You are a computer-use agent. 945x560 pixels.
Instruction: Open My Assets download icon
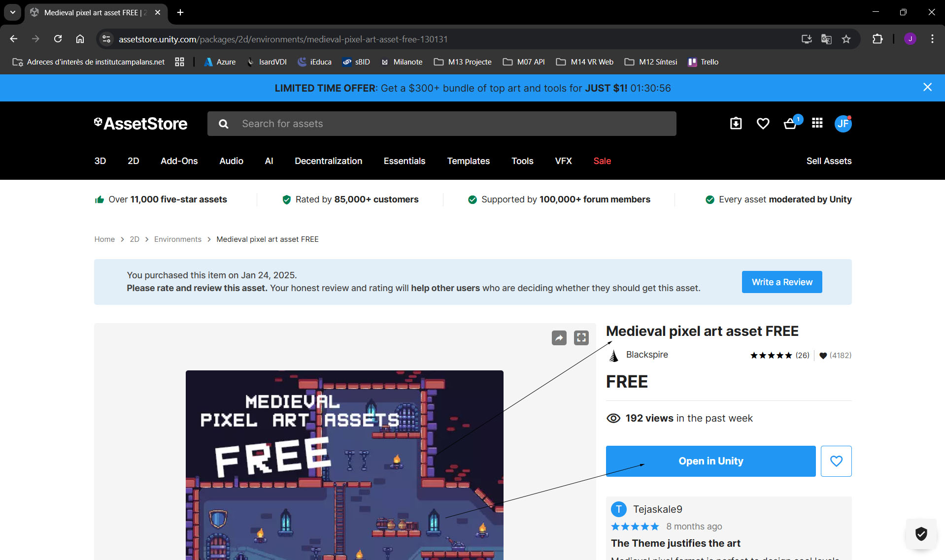pos(736,124)
